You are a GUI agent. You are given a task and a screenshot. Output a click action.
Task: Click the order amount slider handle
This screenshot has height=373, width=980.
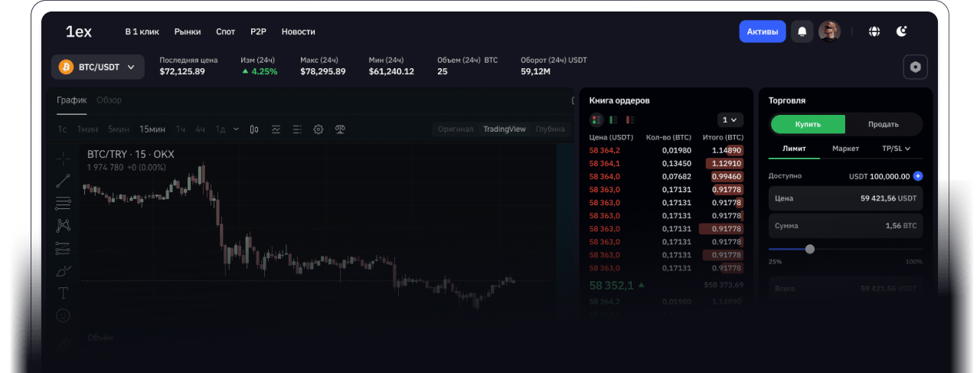tap(810, 249)
